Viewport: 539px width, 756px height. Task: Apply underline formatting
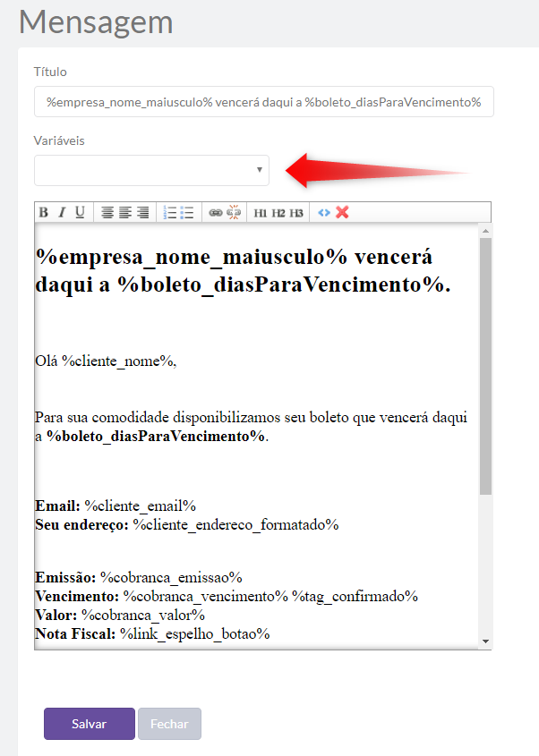[x=80, y=213]
